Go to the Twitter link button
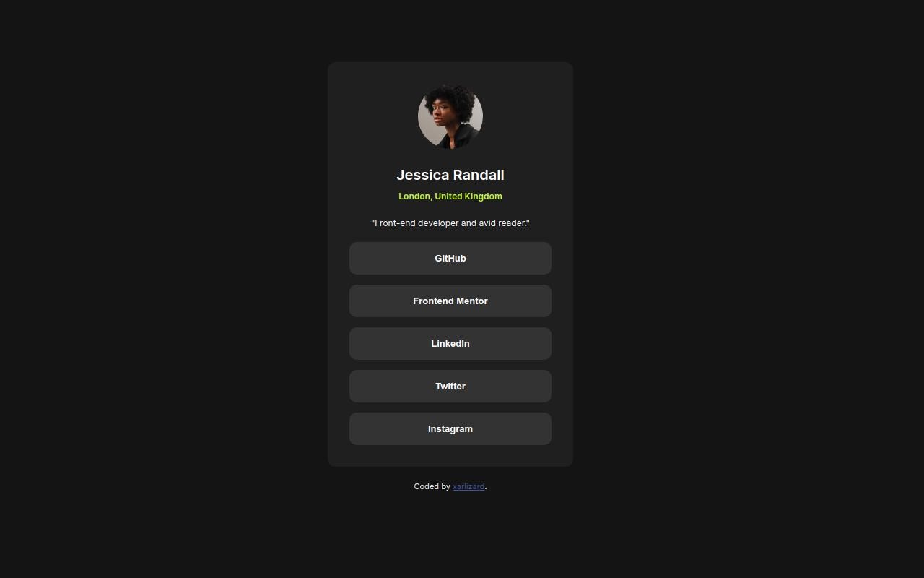The width and height of the screenshot is (924, 578). tap(450, 386)
